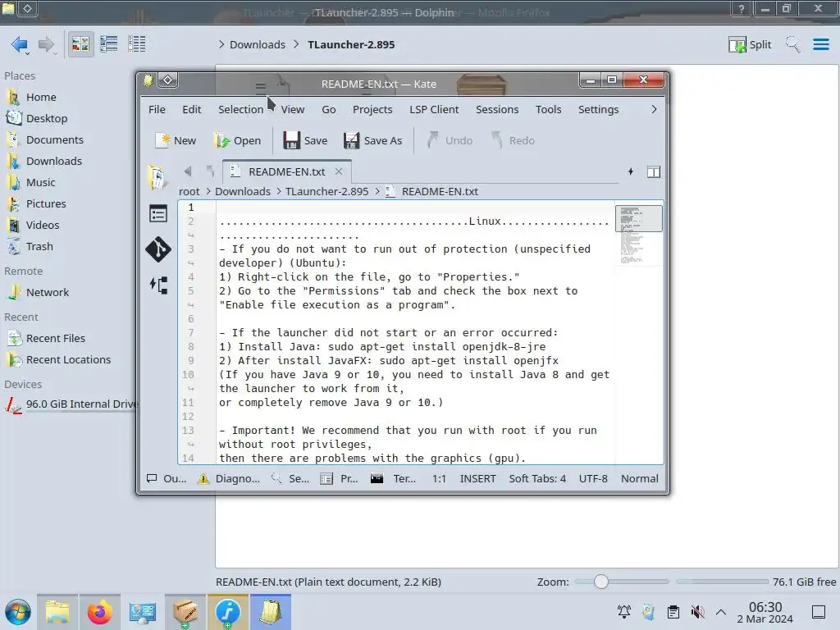Click Kate's split view icon
This screenshot has width=840, height=630.
click(x=654, y=172)
